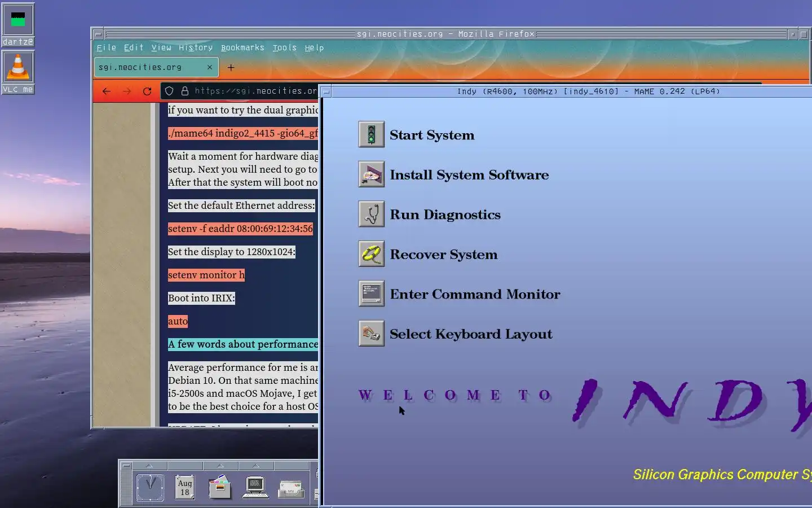Expand subpanel arrow above the clock
Image resolution: width=812 pixels, height=508 pixels.
tap(149, 466)
